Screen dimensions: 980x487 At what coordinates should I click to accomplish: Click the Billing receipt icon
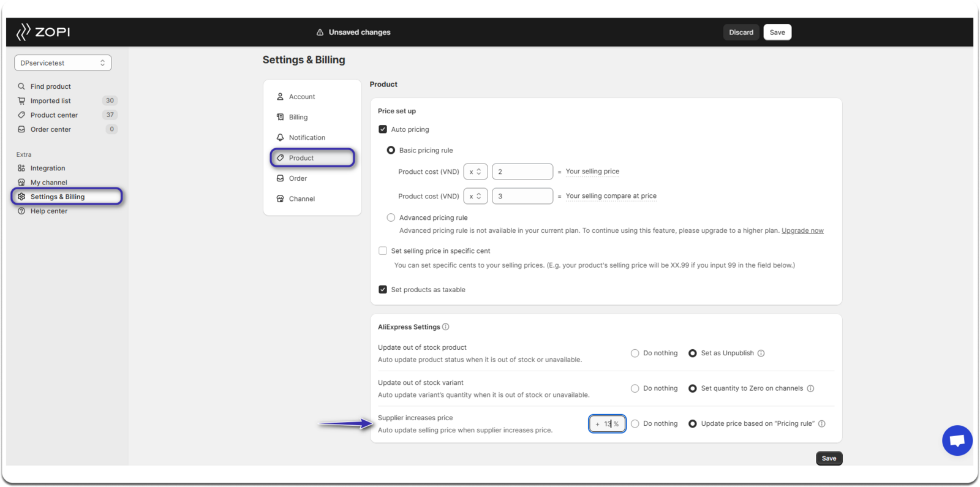click(x=280, y=117)
